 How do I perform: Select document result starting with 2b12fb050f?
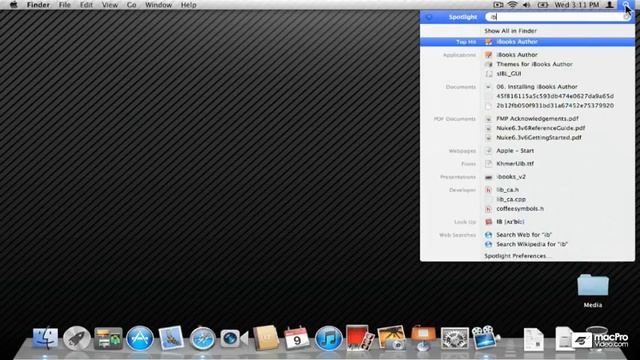[x=527, y=105]
